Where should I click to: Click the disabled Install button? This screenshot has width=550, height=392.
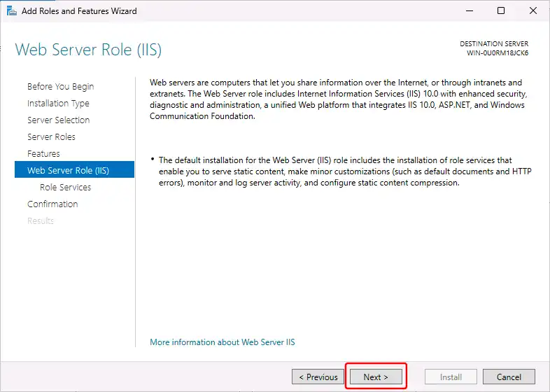coord(451,377)
